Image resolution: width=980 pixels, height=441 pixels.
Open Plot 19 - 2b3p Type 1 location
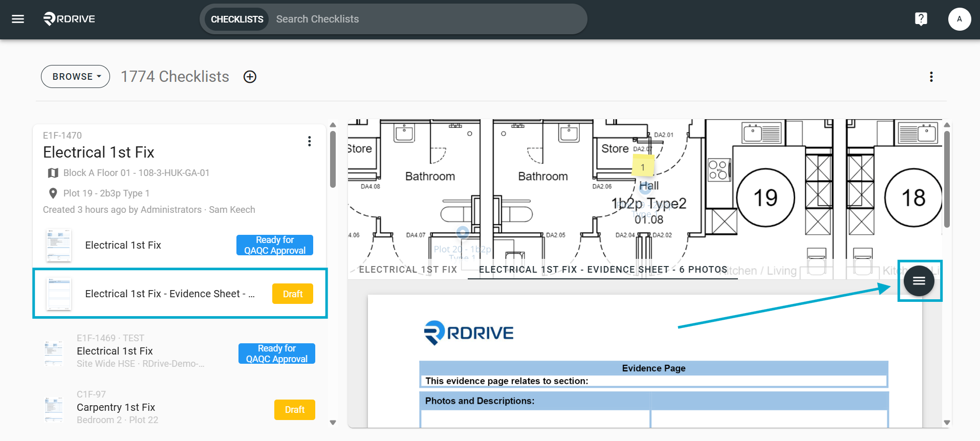[106, 193]
